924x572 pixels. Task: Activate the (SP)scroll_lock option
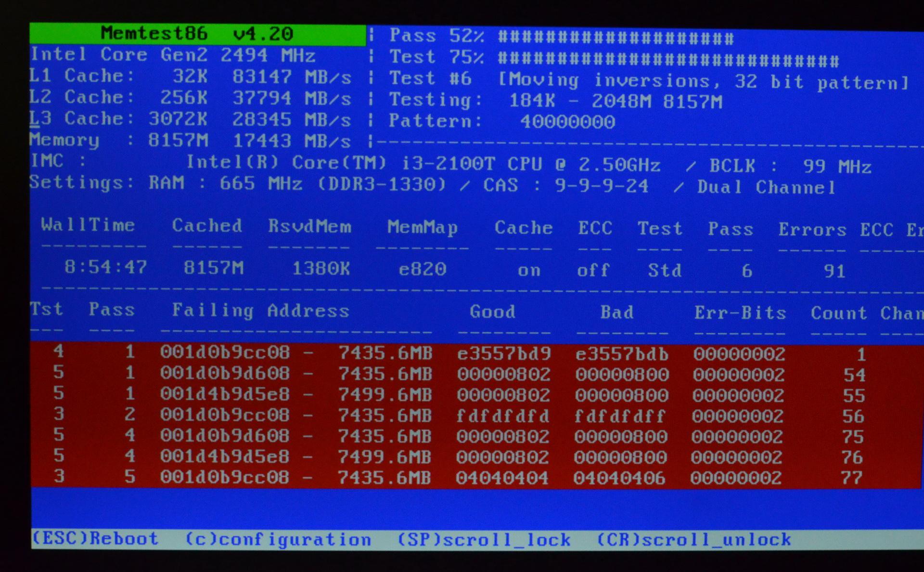tap(484, 540)
